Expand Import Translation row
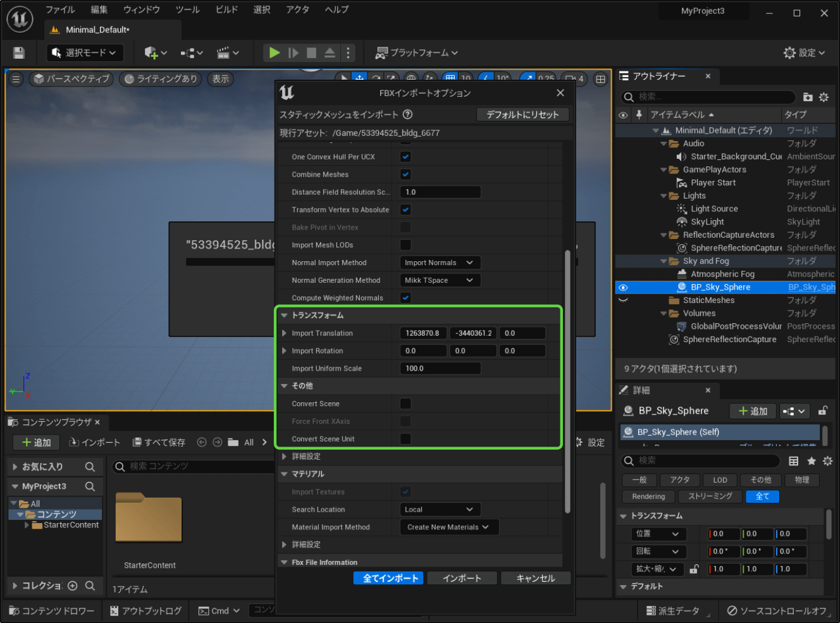840x623 pixels. pyautogui.click(x=284, y=333)
